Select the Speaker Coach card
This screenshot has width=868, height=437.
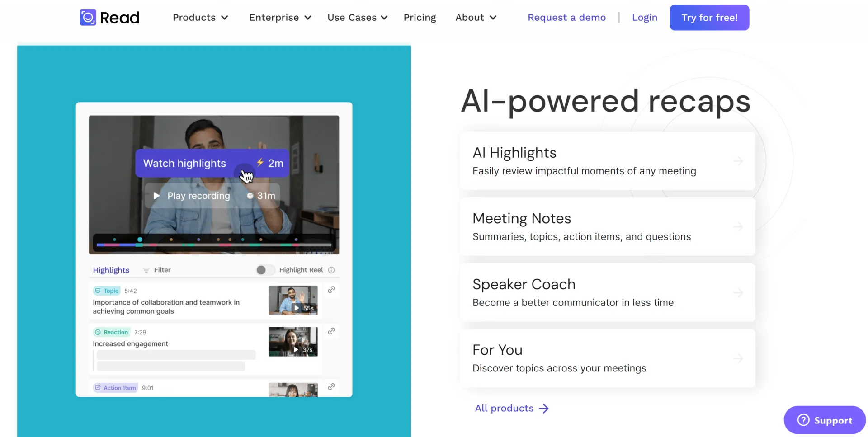[608, 292]
